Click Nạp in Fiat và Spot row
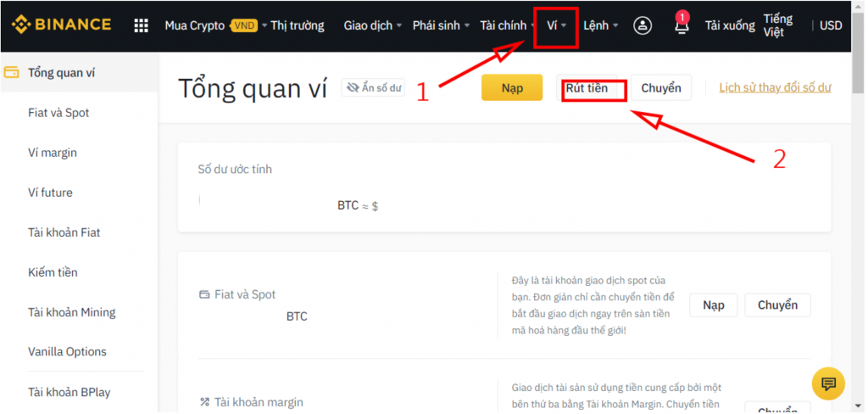 coord(714,305)
